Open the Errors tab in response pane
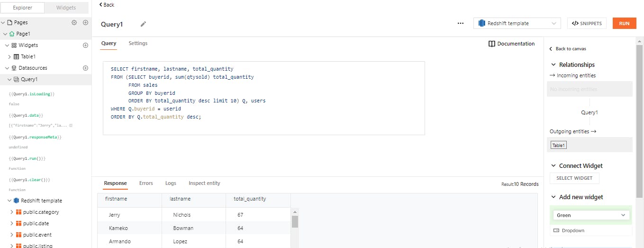This screenshot has height=248, width=644. click(x=146, y=183)
